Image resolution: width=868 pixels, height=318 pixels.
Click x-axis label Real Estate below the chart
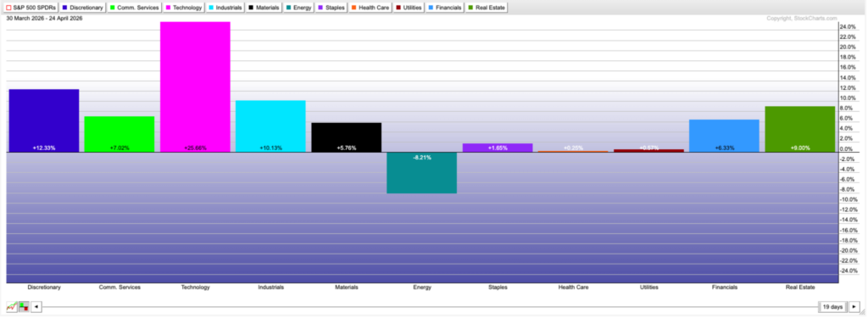[x=800, y=287]
